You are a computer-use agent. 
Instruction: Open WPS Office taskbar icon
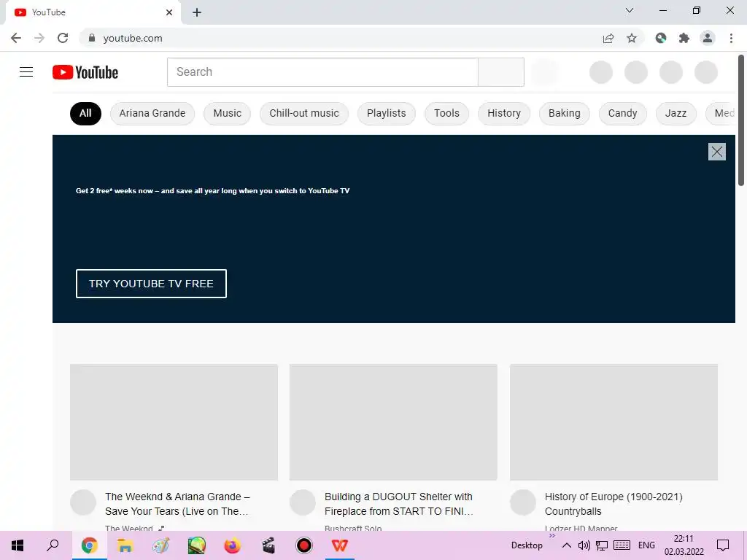click(x=340, y=545)
